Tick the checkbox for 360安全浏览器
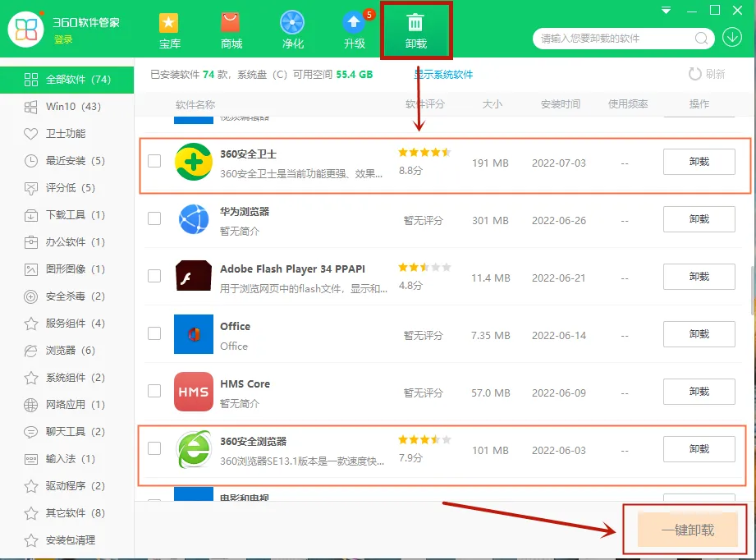This screenshot has width=756, height=560. (154, 448)
